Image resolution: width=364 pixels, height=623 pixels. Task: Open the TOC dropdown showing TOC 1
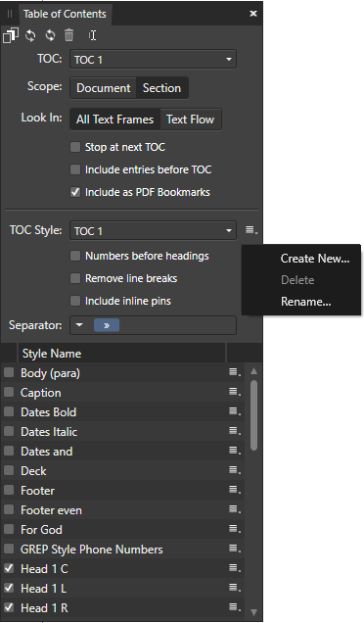[153, 59]
